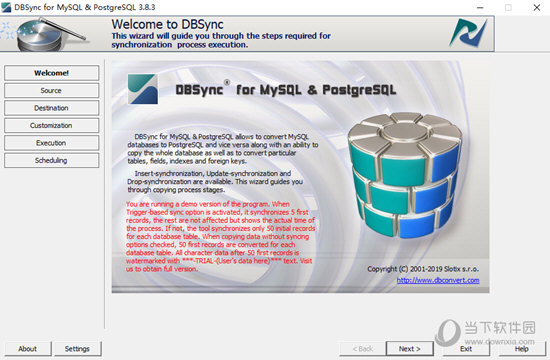Select the Welcome! step button
Viewport: 550px width, 360px height.
pyautogui.click(x=52, y=73)
